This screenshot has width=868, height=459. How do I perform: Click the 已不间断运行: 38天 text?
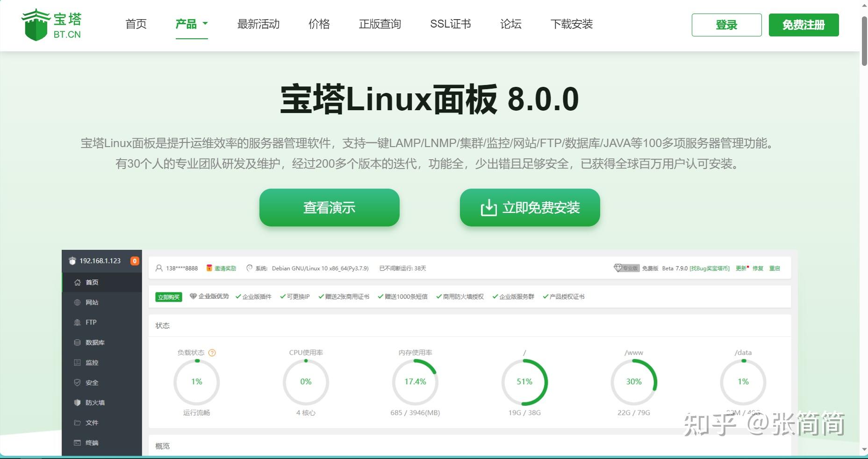[403, 268]
